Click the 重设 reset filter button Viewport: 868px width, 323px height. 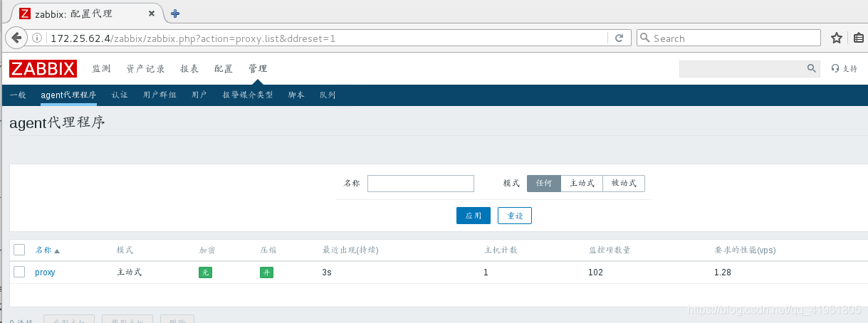pos(515,216)
